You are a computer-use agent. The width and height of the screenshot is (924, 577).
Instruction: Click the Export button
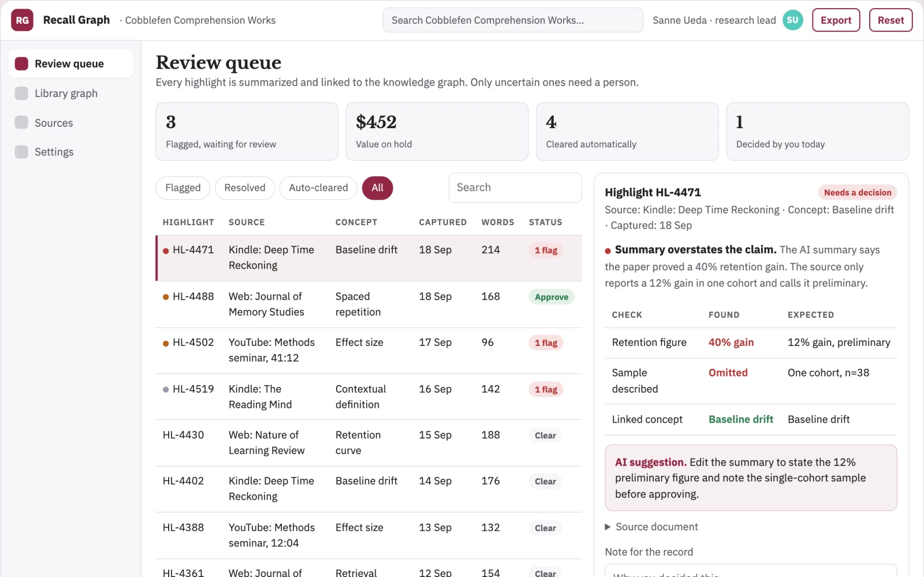836,20
